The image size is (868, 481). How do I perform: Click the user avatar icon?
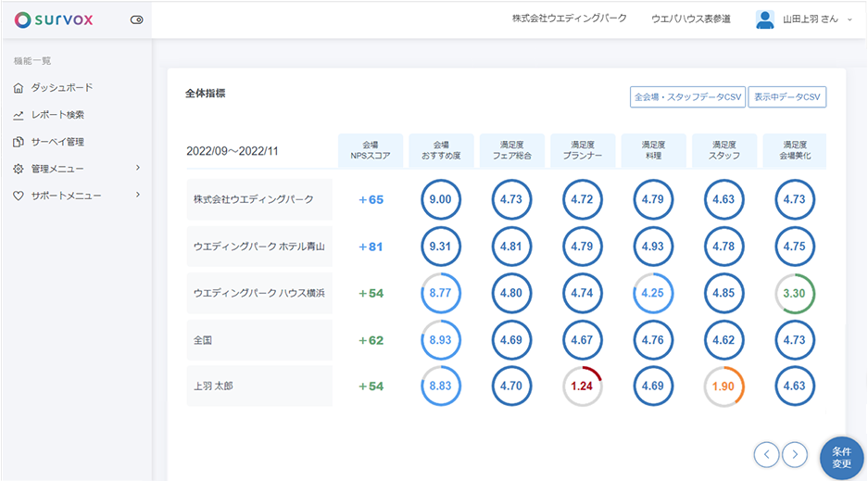pyautogui.click(x=764, y=19)
